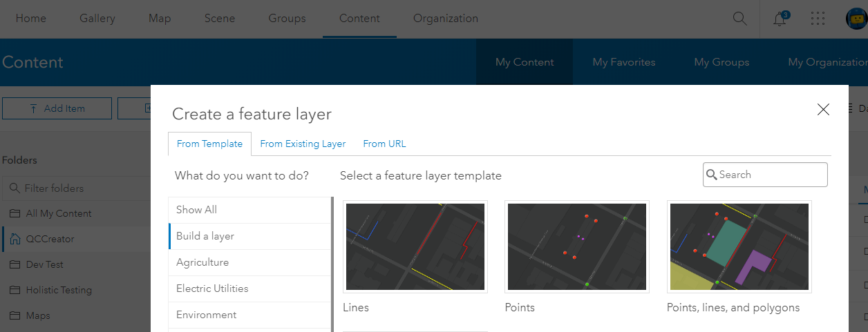Click the search magnifier icon in header
Screen dimensions: 868x332
(x=739, y=19)
